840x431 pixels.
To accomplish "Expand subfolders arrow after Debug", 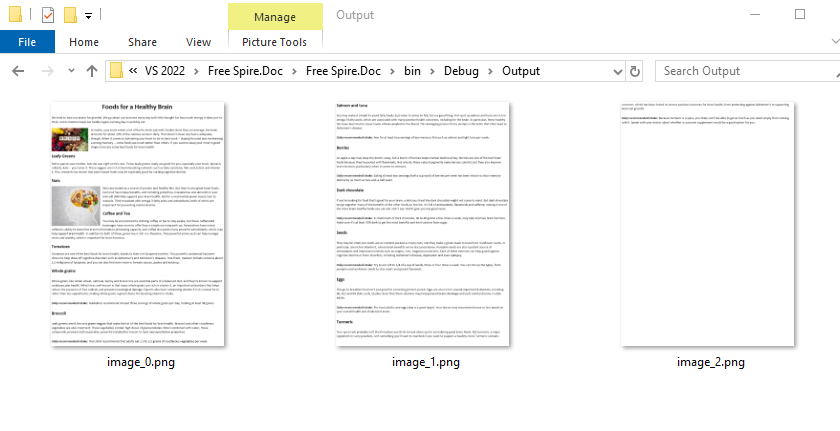I will 491,71.
